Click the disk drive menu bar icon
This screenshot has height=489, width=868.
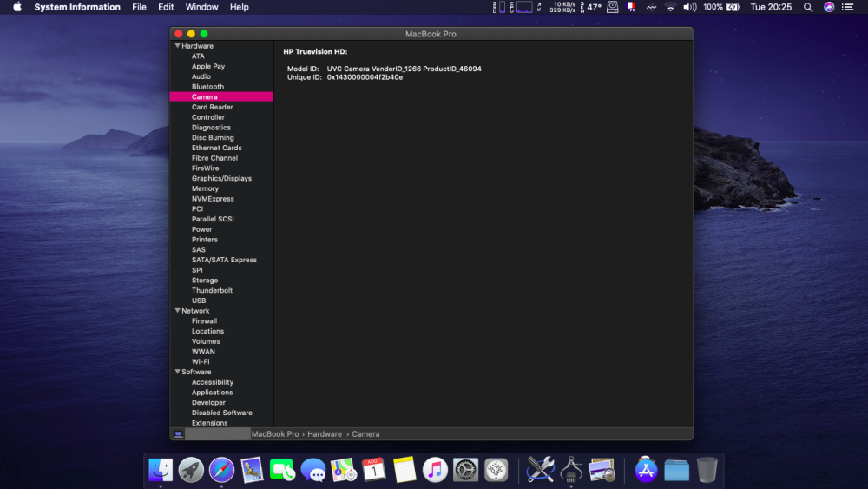612,7
